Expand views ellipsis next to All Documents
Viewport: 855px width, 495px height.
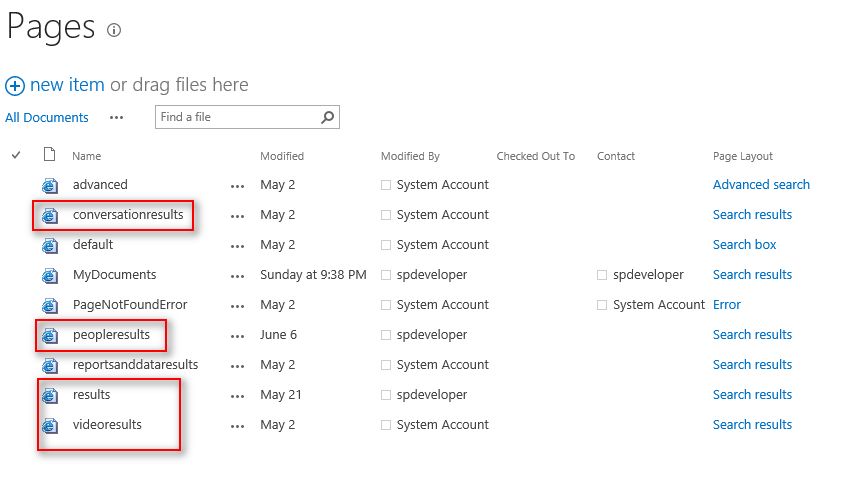click(117, 117)
